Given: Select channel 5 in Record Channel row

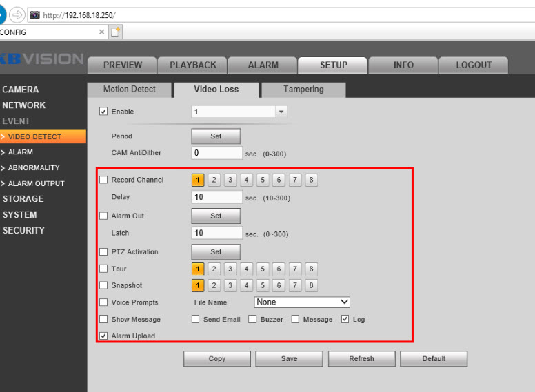Looking at the screenshot, I should pos(263,180).
